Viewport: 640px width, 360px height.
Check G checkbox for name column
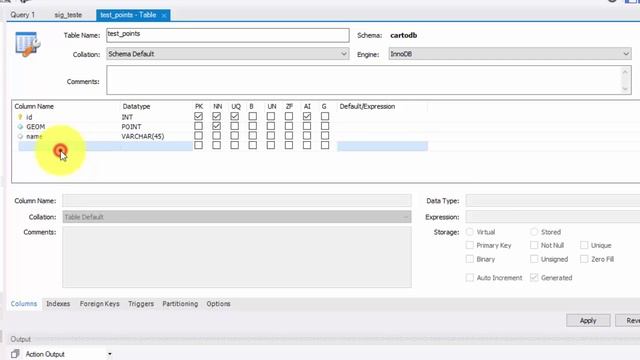(x=325, y=136)
